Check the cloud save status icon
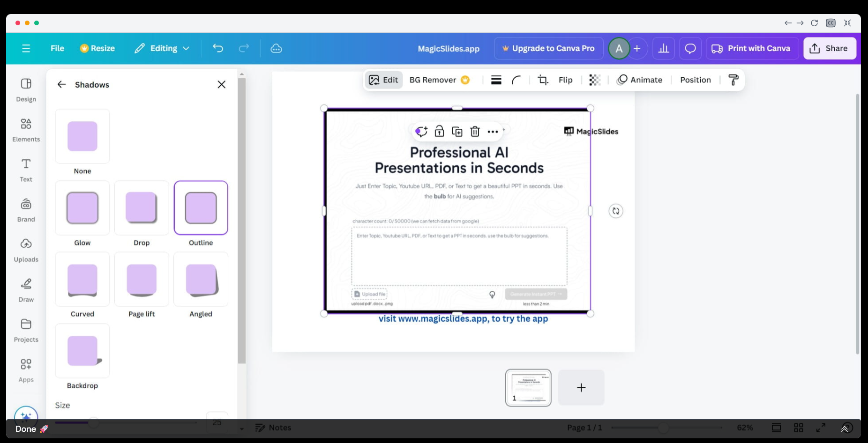Image resolution: width=868 pixels, height=443 pixels. [x=277, y=48]
